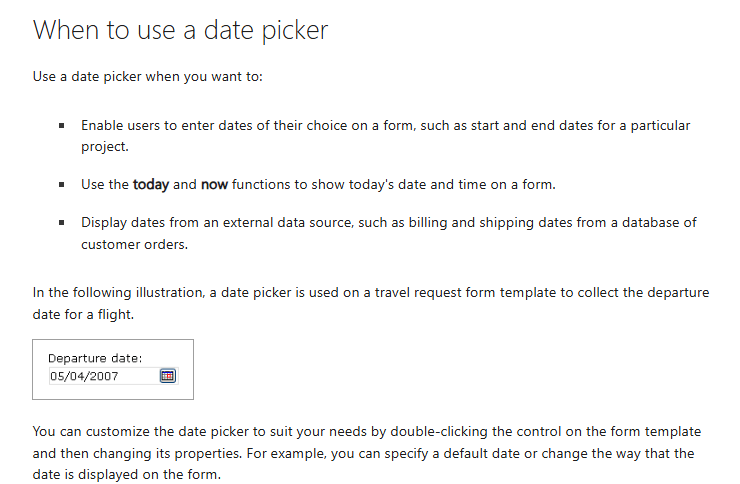Click the 'When to use a date picker' heading
The image size is (740, 484).
tap(180, 30)
